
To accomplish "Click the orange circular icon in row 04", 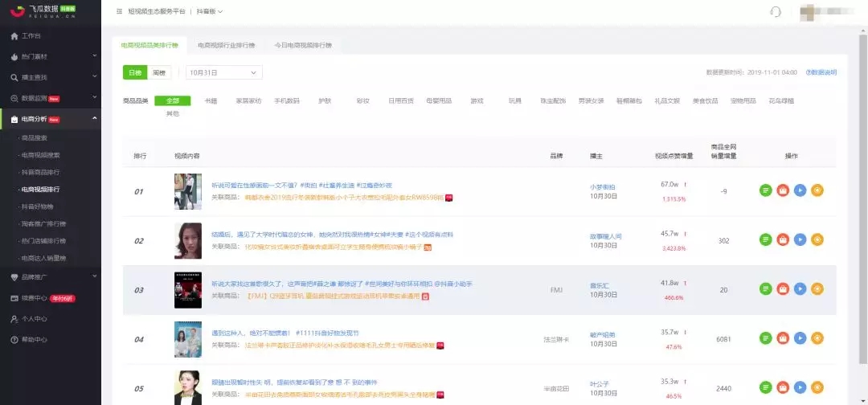I will pyautogui.click(x=817, y=338).
